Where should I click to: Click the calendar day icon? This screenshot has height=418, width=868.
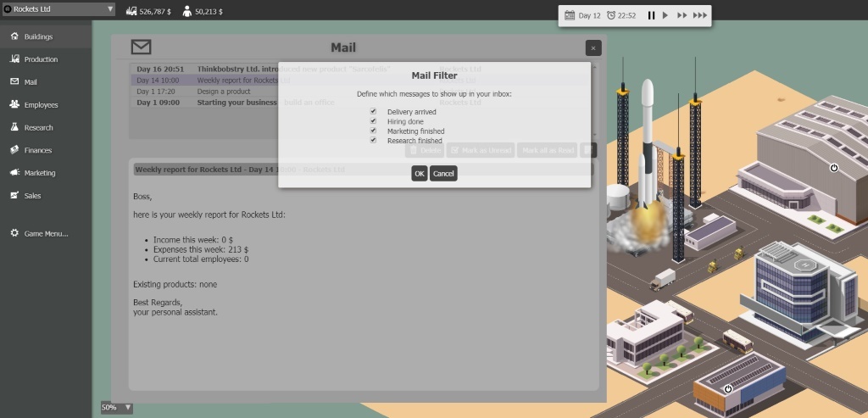coord(570,15)
